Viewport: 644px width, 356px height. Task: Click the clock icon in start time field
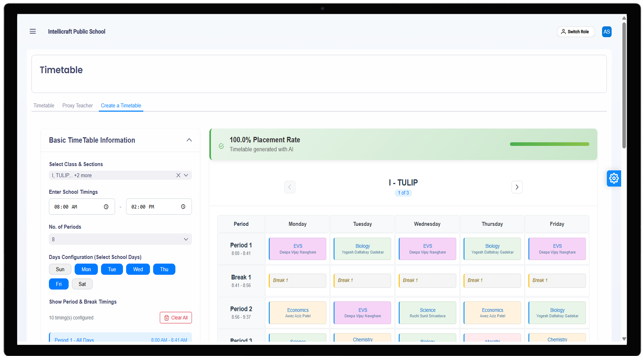[x=106, y=207]
